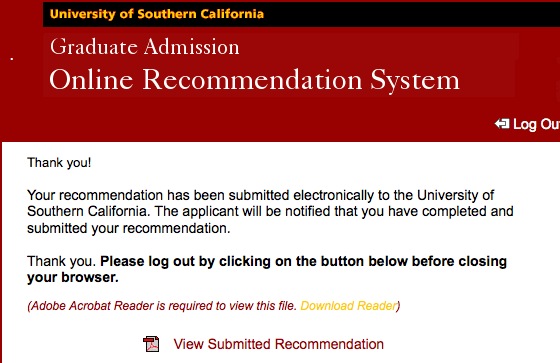The image size is (560, 363).
Task: Click the Log Out arrow icon
Action: tap(502, 124)
